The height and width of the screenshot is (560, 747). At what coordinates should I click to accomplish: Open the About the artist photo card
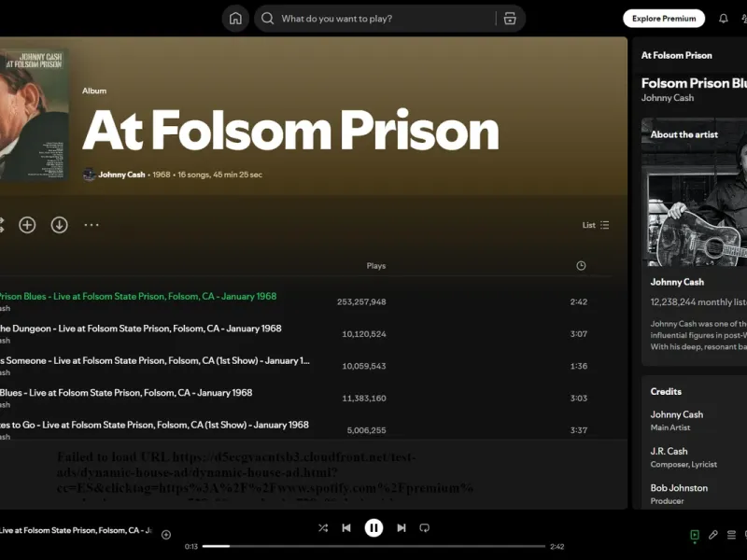[694, 192]
